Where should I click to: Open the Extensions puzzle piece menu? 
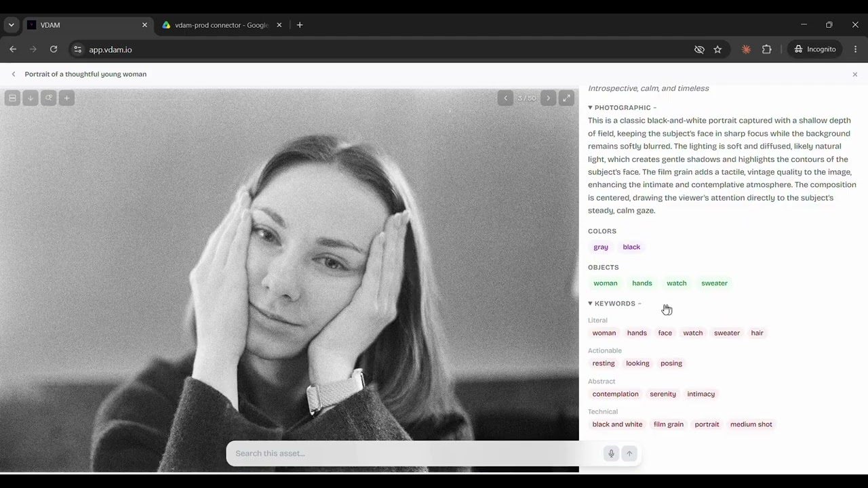coord(767,49)
